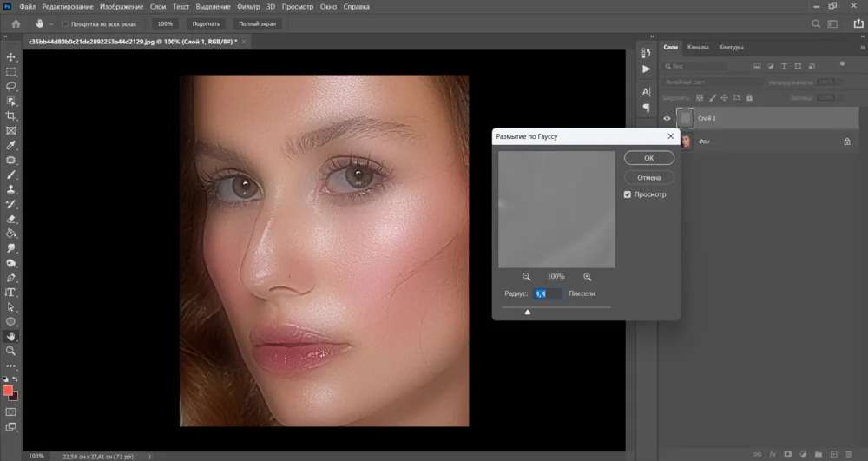Switch to the Каналы tab

pos(698,47)
